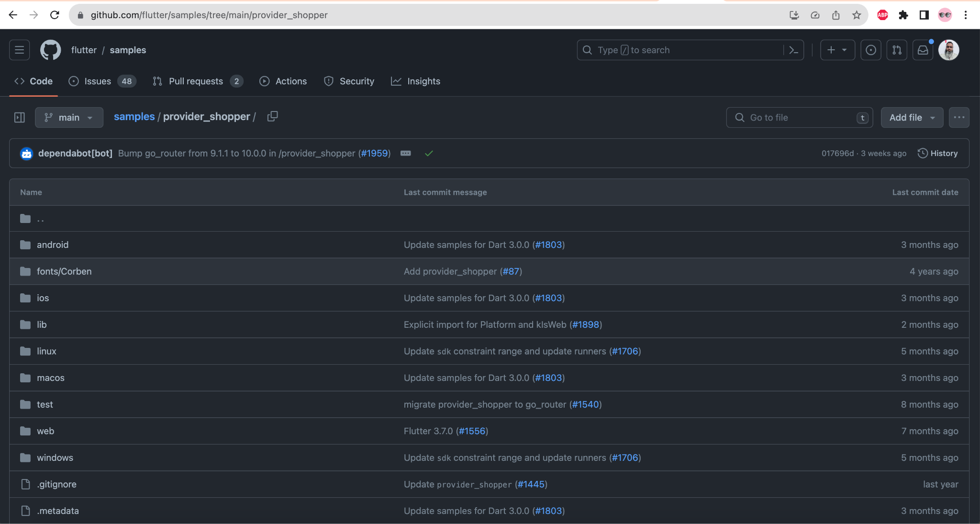Image resolution: width=980 pixels, height=524 pixels.
Task: Open the #1898 pull request link
Action: click(586, 325)
